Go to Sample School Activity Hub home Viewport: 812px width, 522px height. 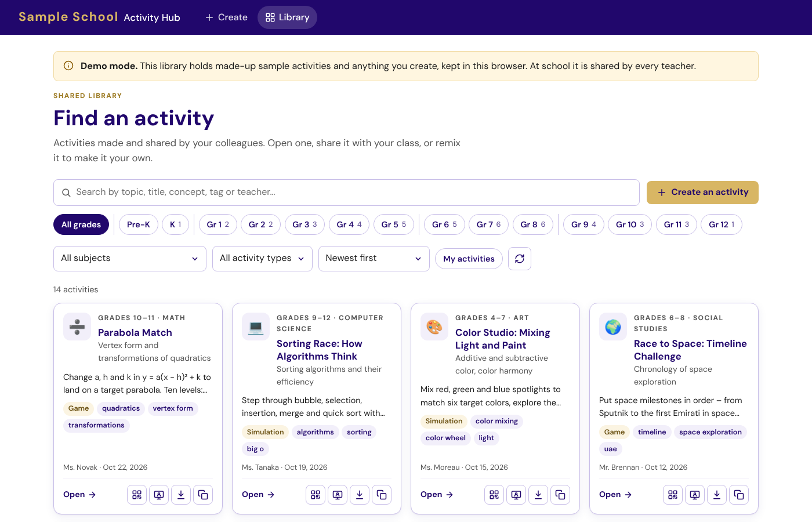tap(99, 17)
